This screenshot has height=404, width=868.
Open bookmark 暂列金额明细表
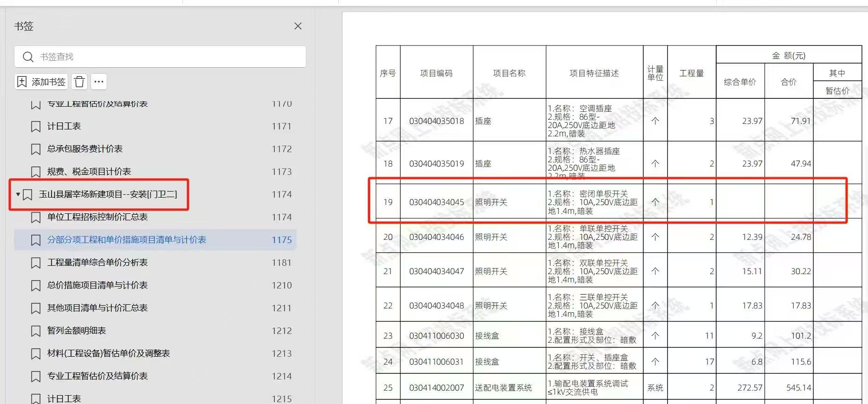(77, 331)
